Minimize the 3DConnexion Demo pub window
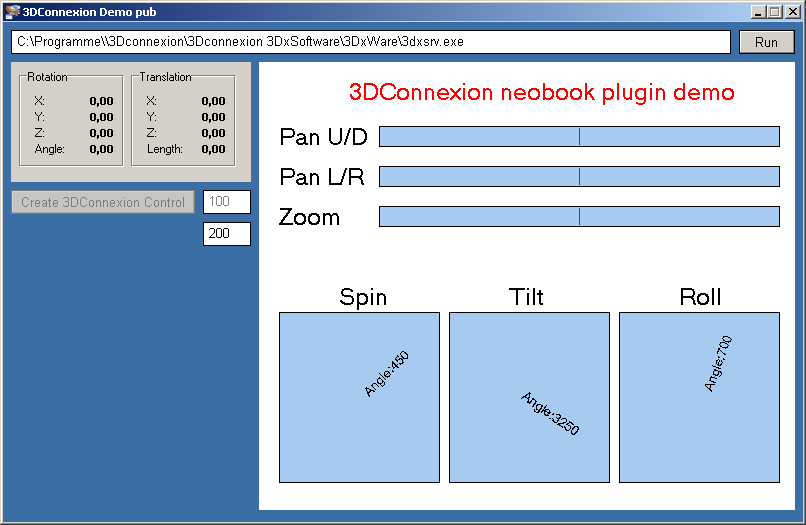The width and height of the screenshot is (806, 525). tap(758, 12)
